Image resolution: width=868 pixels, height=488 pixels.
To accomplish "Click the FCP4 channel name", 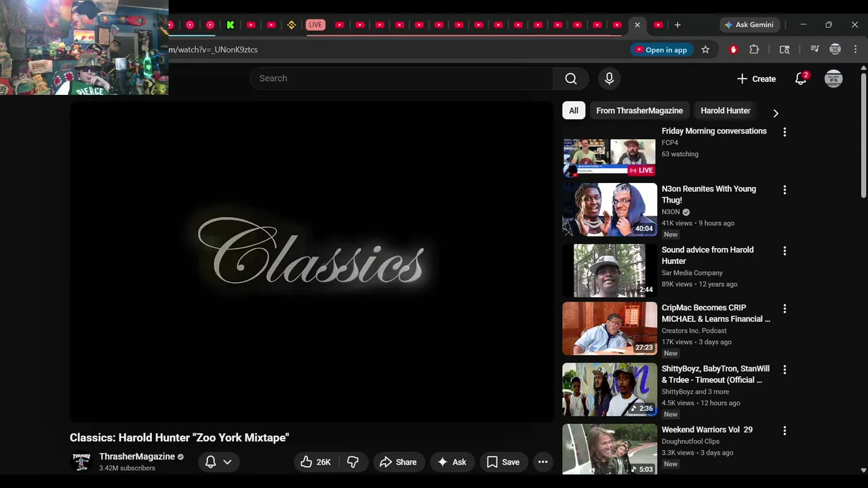I will [670, 143].
